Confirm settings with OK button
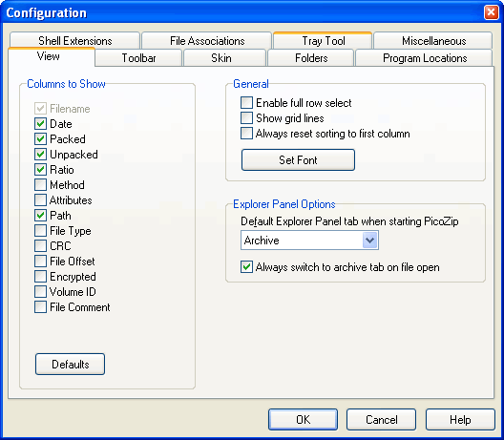504x440 pixels. pyautogui.click(x=304, y=419)
